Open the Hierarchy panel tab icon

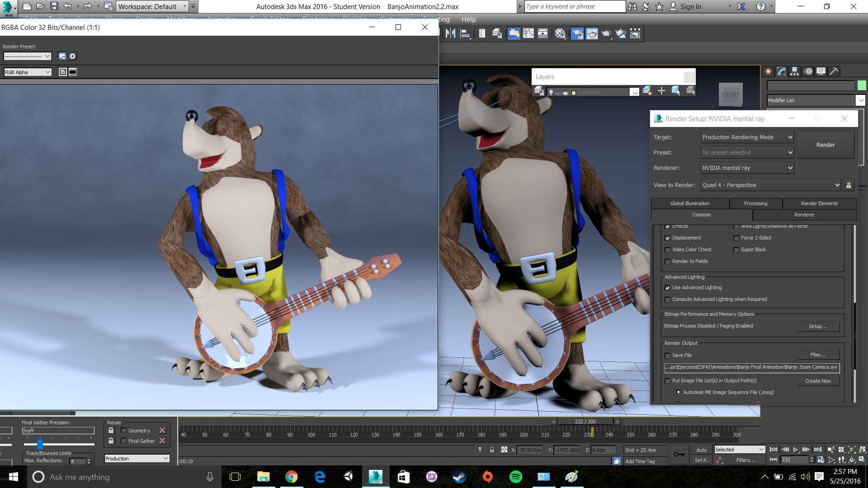click(794, 71)
